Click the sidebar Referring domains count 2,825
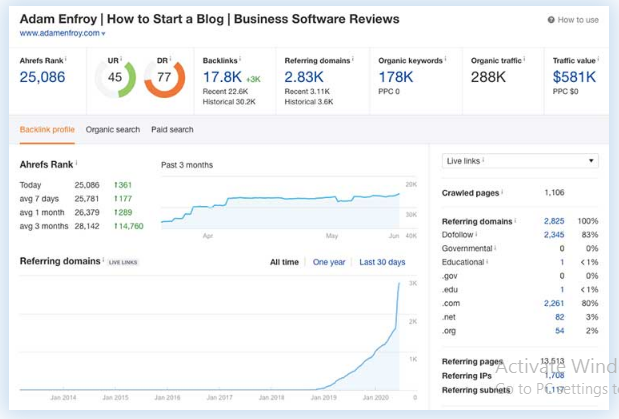This screenshot has width=619, height=419. (x=554, y=221)
